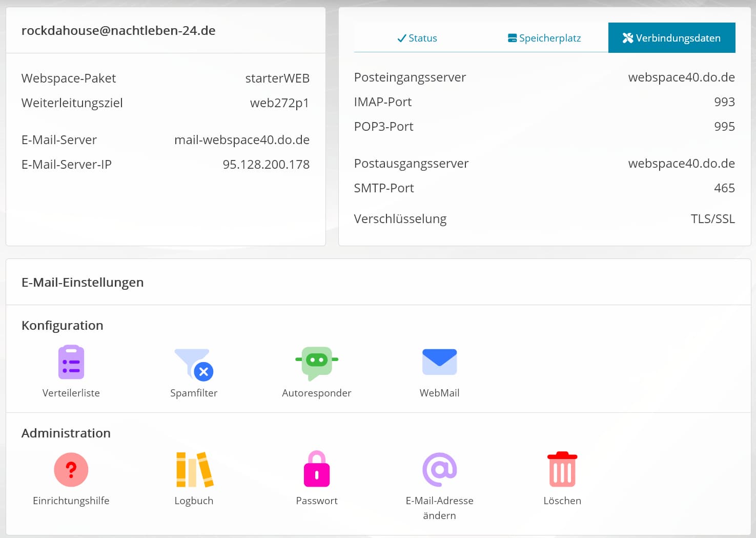The height and width of the screenshot is (538, 756).
Task: Click the rockdahouse@nachtleben-24.de heading
Action: click(x=118, y=31)
